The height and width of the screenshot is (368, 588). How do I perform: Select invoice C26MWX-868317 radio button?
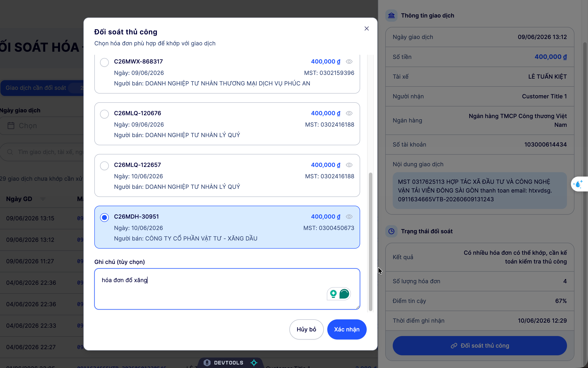tap(104, 62)
